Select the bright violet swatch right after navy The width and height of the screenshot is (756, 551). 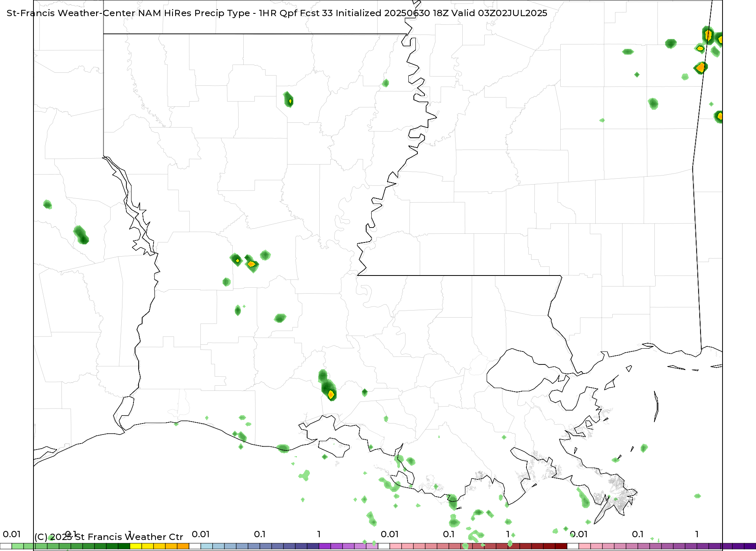tap(325, 546)
